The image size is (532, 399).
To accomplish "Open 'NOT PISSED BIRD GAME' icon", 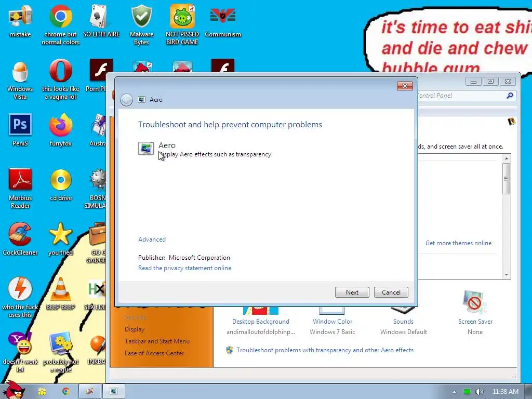I will click(182, 24).
